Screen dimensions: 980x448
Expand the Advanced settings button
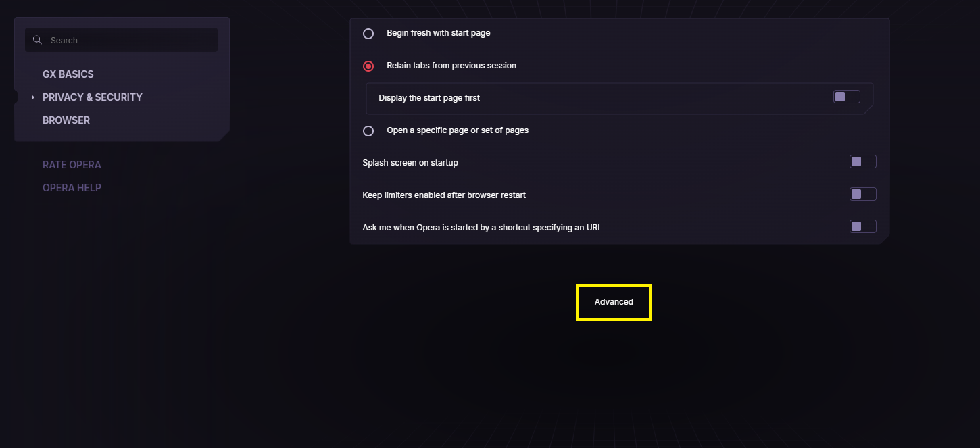(x=614, y=302)
